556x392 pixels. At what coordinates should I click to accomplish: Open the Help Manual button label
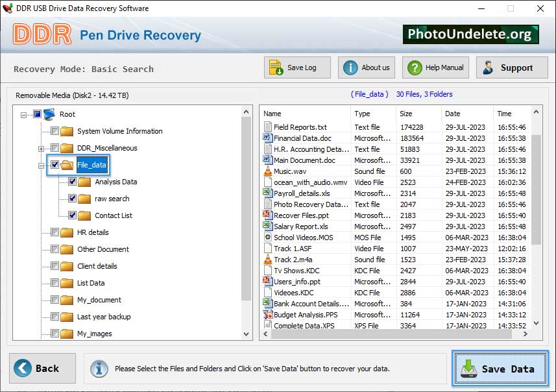click(x=444, y=67)
